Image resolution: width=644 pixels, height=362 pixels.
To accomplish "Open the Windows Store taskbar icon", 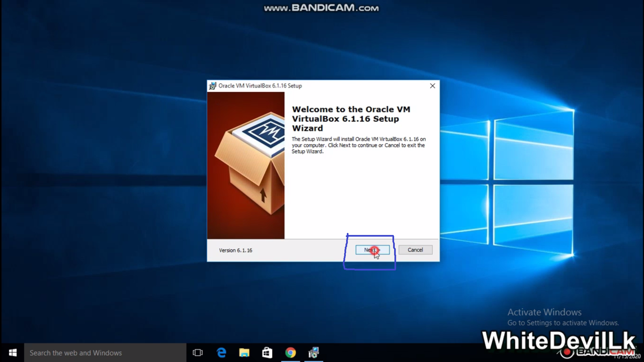I will (267, 353).
